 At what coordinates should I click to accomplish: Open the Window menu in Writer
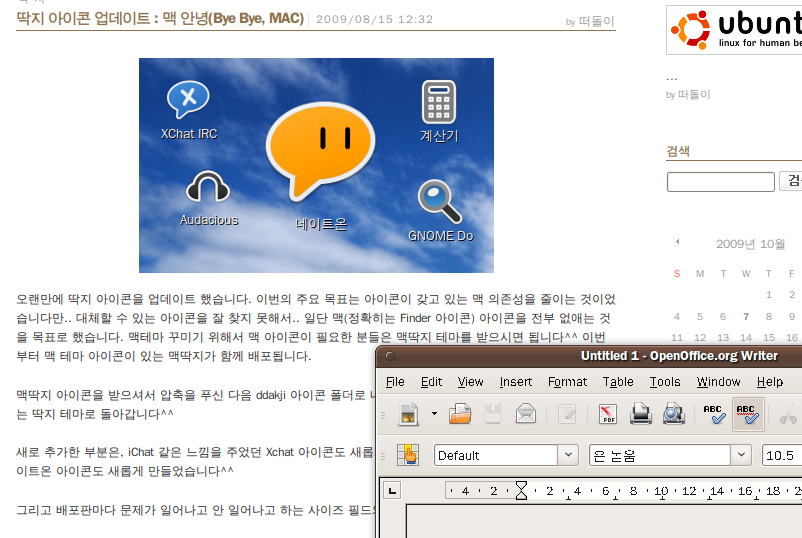[718, 382]
